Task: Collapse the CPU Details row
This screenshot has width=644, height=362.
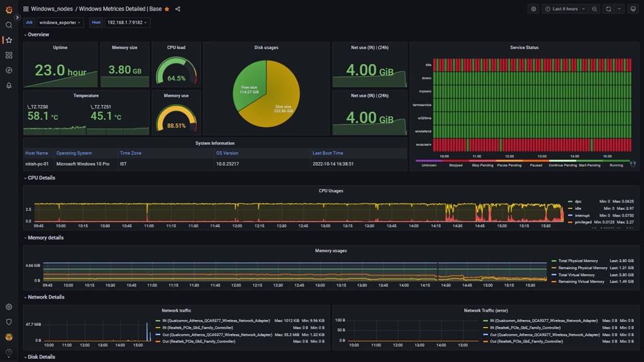Action: (x=41, y=178)
